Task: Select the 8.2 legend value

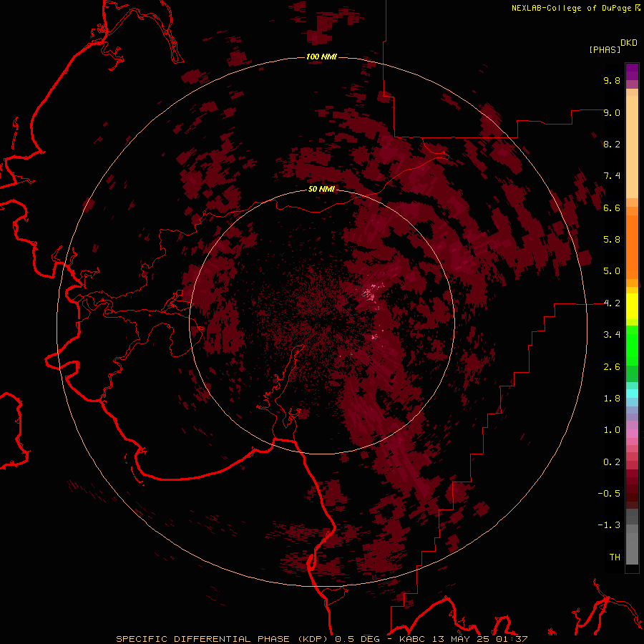Action: tap(612, 144)
